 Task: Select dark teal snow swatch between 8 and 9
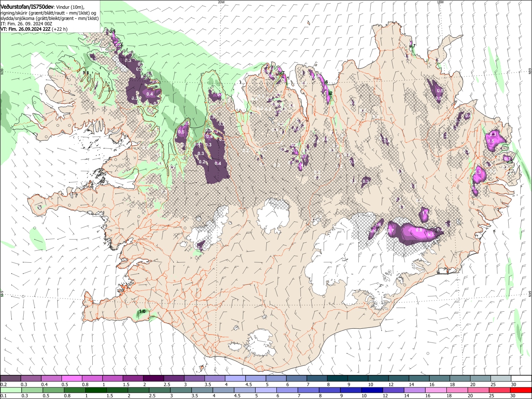pos(337,378)
